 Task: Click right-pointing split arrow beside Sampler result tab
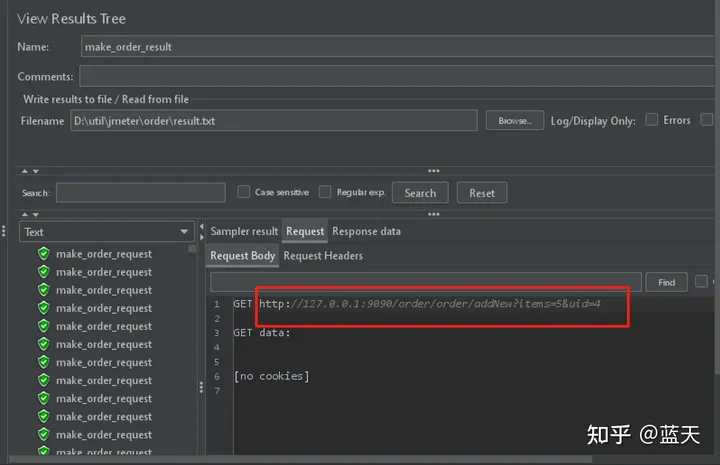point(202,237)
